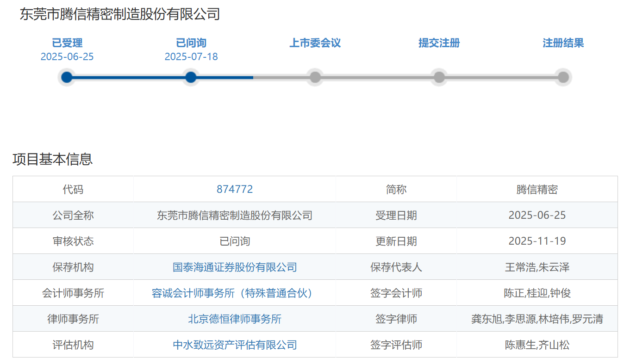
Task: Click the 已受理 stage circle marker
Action: coord(67,77)
